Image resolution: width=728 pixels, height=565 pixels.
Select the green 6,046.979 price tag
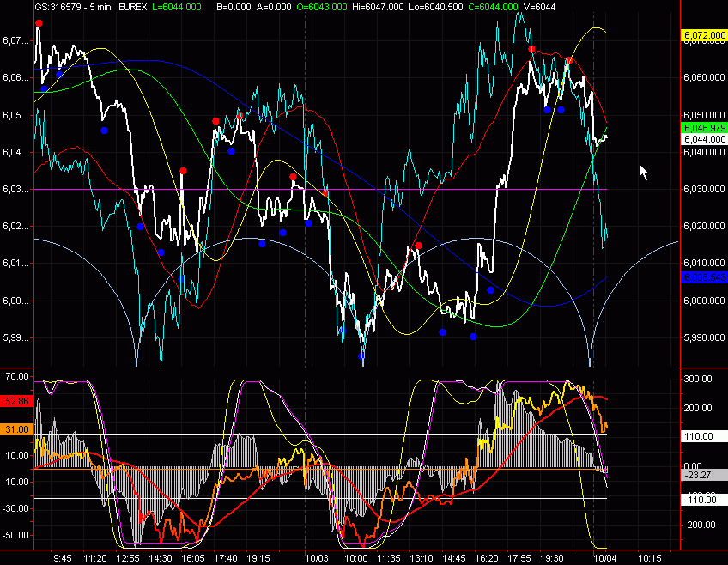point(704,128)
